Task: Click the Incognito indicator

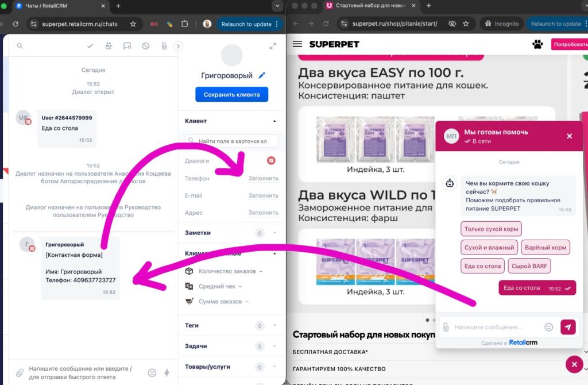Action: pyautogui.click(x=502, y=24)
